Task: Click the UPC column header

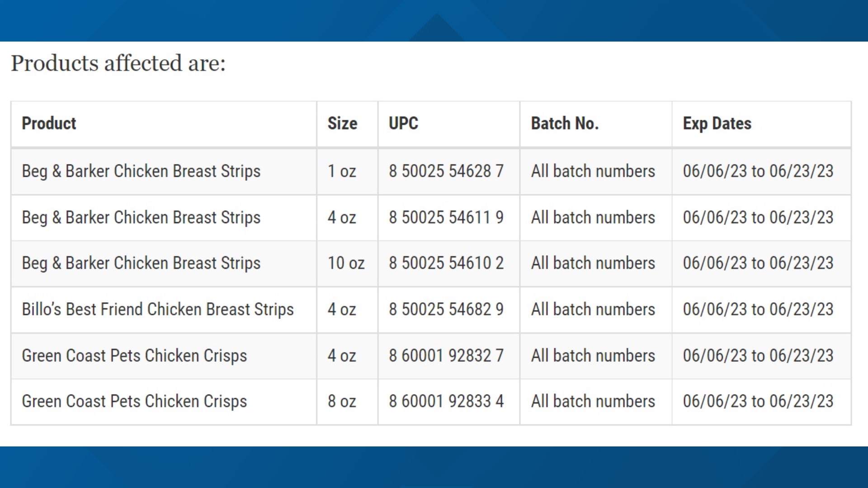Action: pyautogui.click(x=403, y=123)
